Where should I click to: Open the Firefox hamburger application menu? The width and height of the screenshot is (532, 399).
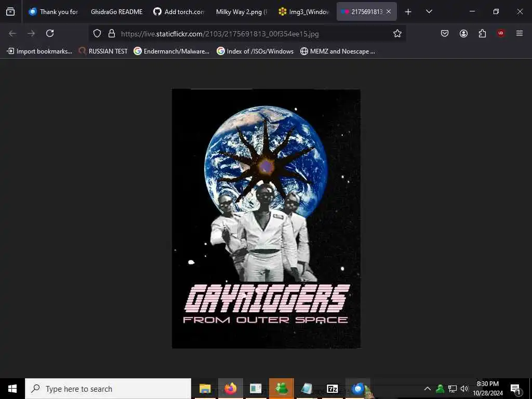[520, 33]
